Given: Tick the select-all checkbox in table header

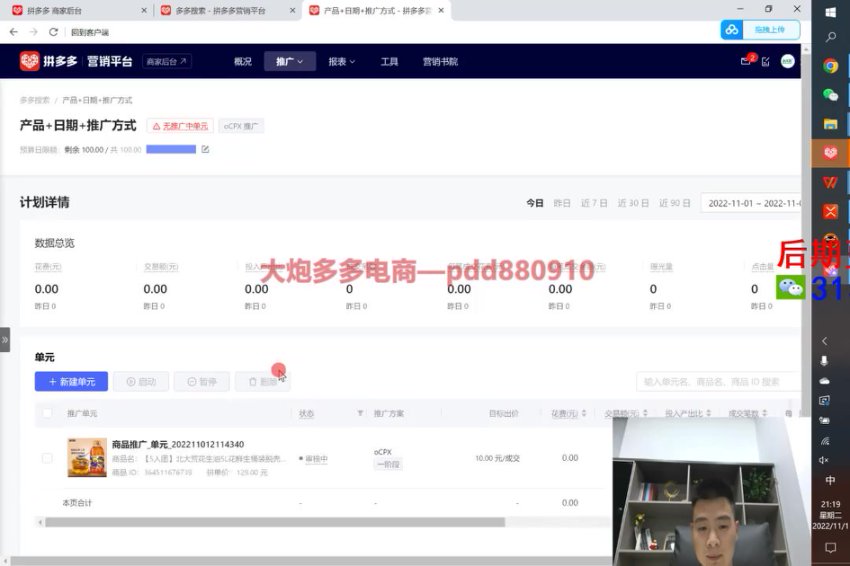Looking at the screenshot, I should click(x=47, y=413).
